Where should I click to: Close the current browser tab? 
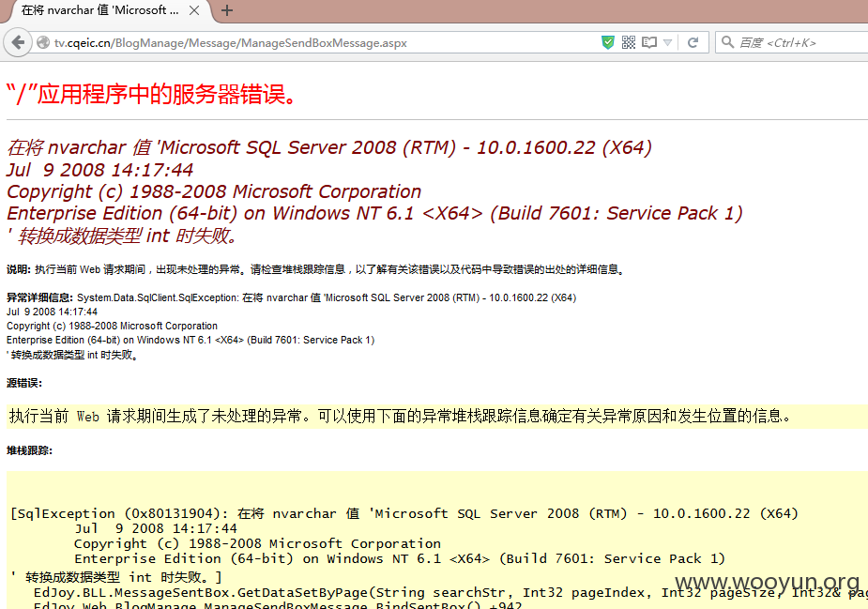tap(194, 10)
